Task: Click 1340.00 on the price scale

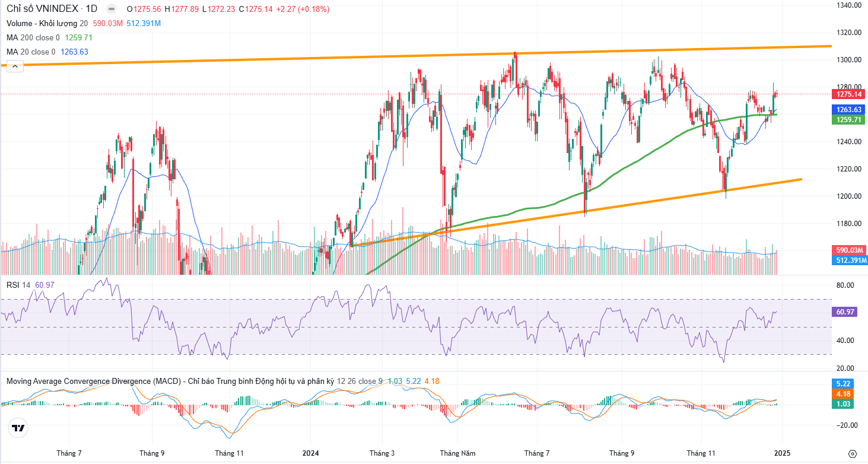Action: pyautogui.click(x=849, y=5)
